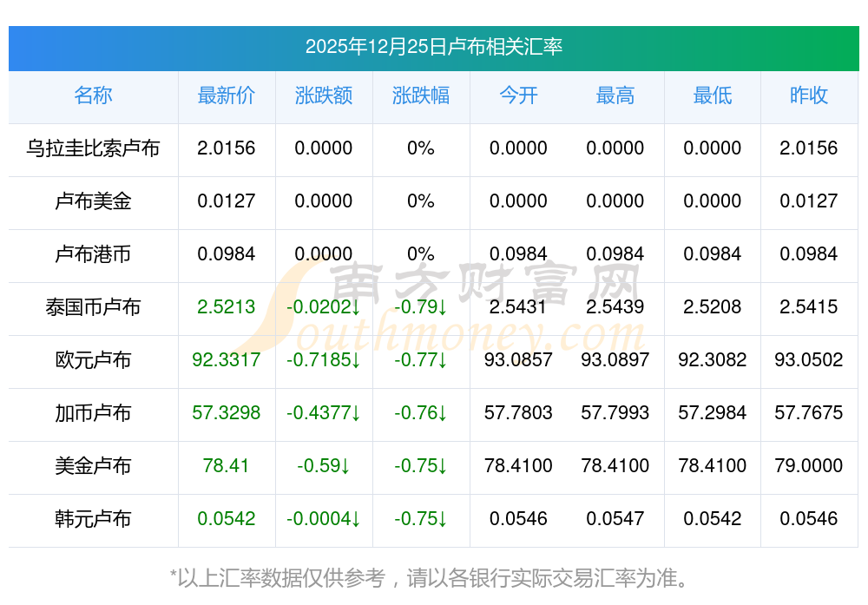Open the 美金卢布 row name
The height and width of the screenshot is (605, 868).
pyautogui.click(x=93, y=466)
